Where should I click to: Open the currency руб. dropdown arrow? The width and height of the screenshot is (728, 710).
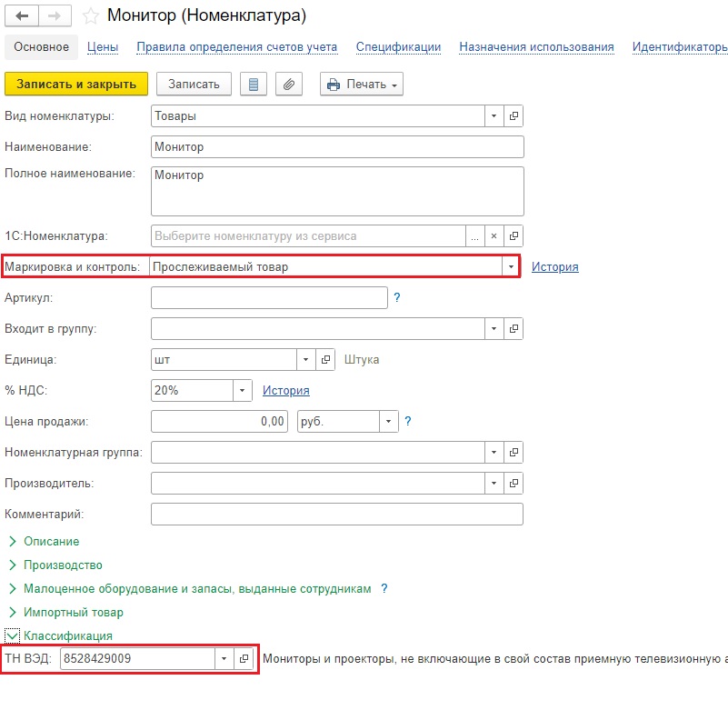pyautogui.click(x=388, y=421)
